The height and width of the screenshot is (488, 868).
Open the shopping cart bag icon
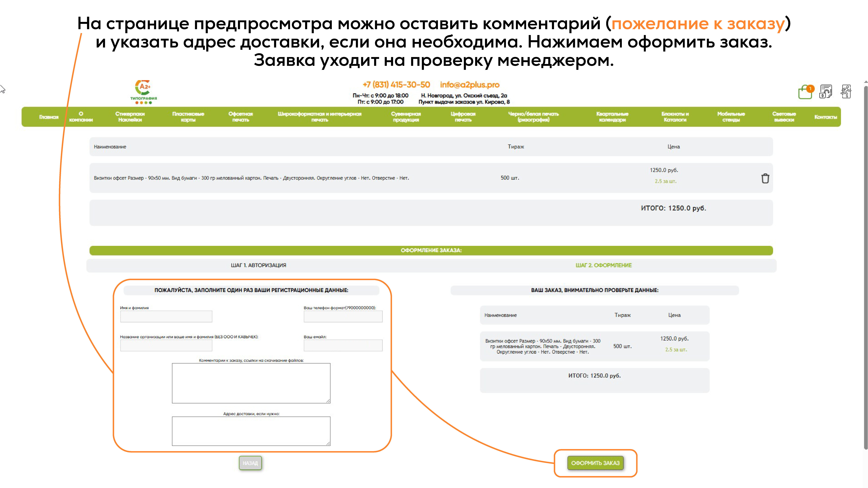point(805,92)
